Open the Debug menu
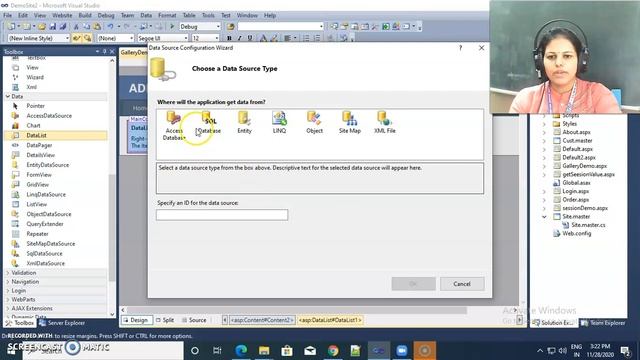The image size is (640, 360). (x=106, y=15)
